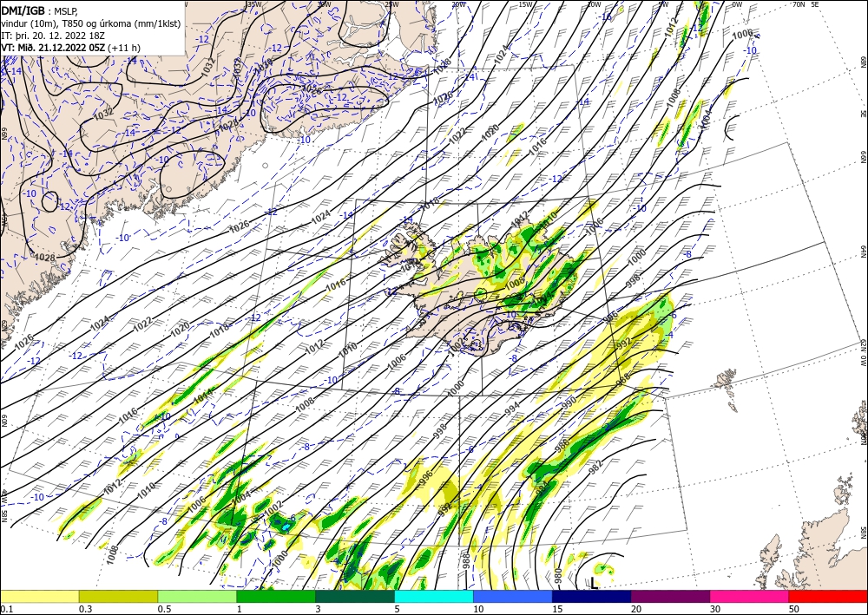Click the 986 isobar label

coord(562,444)
